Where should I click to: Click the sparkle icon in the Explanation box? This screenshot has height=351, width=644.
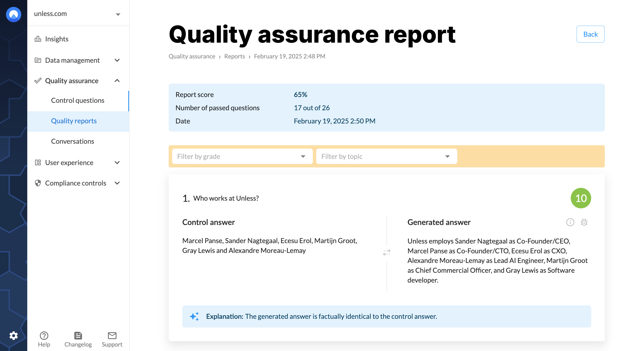[194, 316]
